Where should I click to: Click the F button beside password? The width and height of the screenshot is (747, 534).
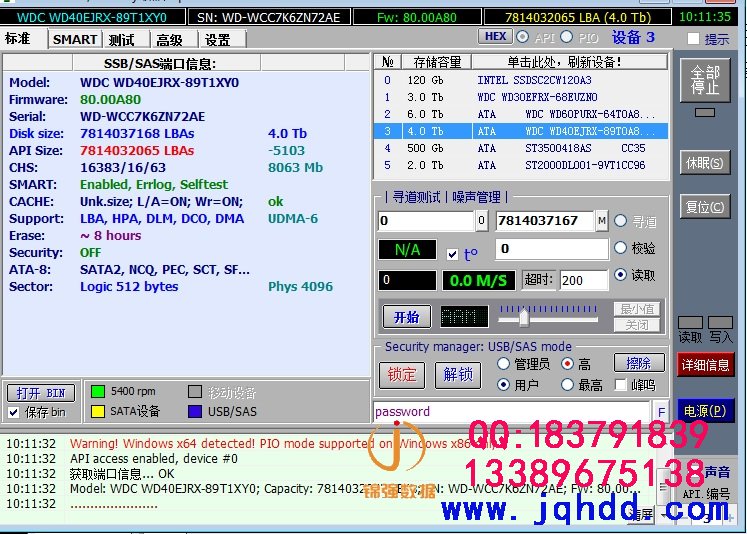661,412
